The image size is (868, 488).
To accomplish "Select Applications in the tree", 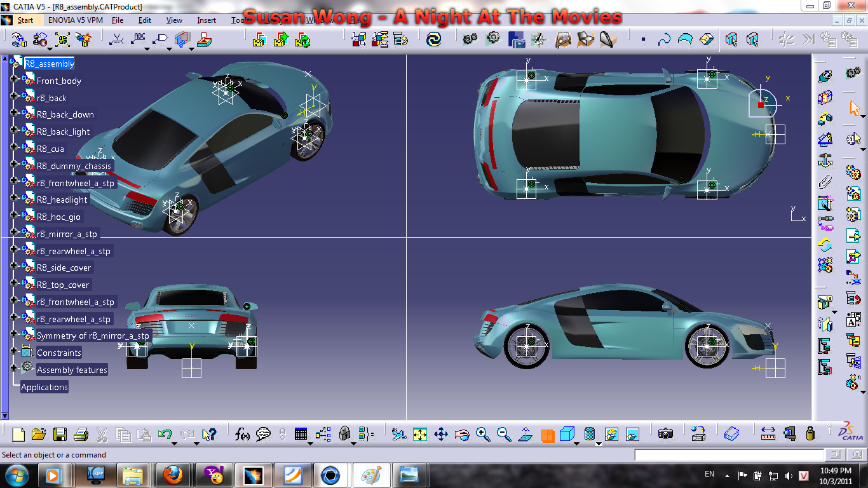I will pos(44,387).
